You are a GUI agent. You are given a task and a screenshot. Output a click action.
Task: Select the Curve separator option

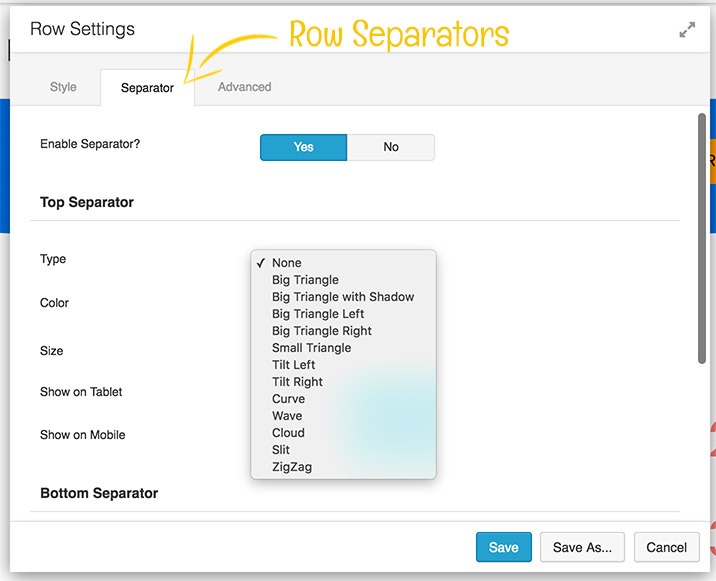coord(288,399)
